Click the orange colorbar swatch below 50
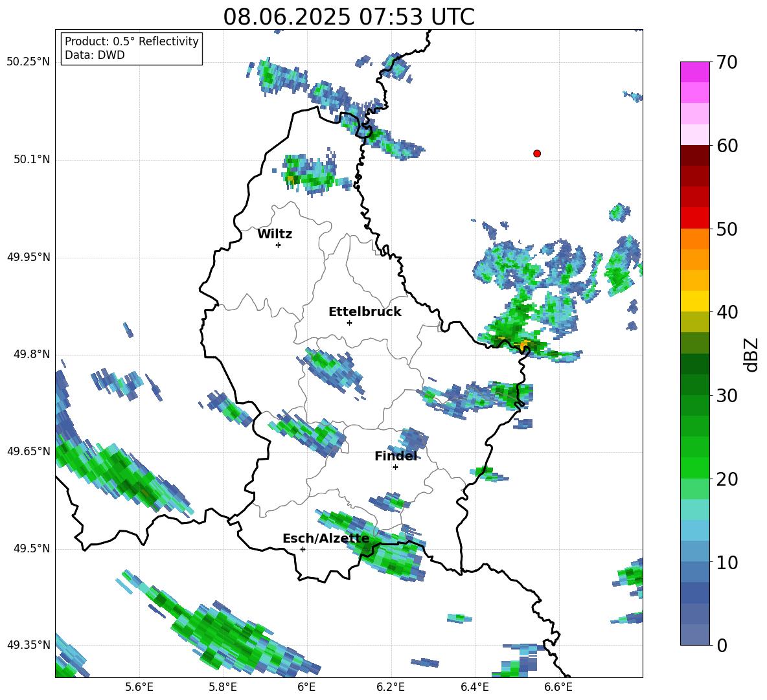 click(694, 239)
